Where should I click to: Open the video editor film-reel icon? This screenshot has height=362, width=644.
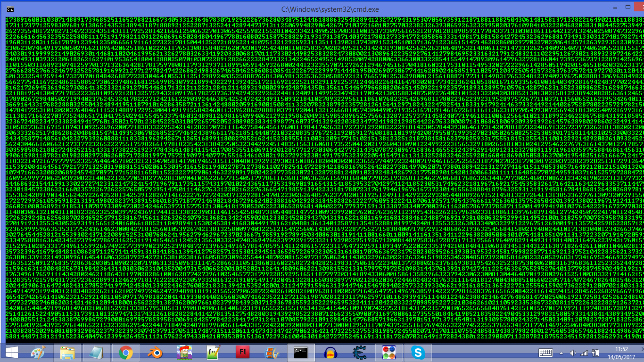tap(271, 353)
